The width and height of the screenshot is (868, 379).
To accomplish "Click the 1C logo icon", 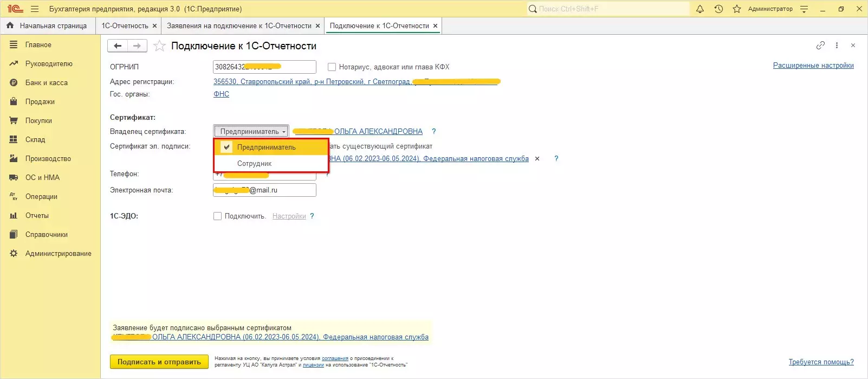I will (x=15, y=9).
